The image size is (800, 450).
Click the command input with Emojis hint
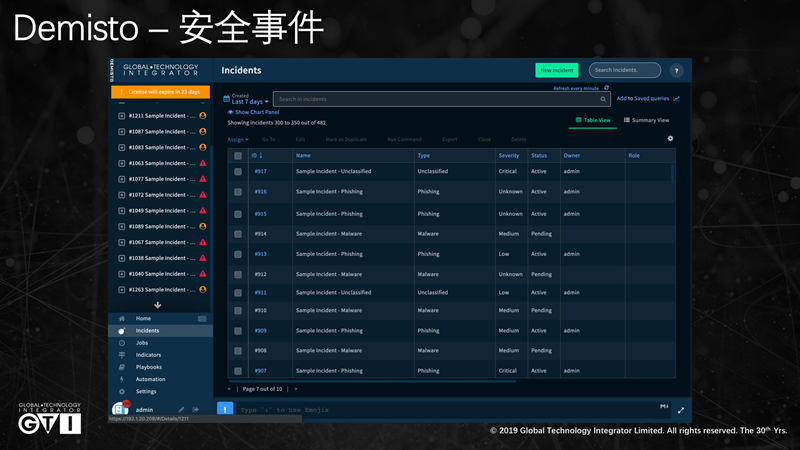pos(454,410)
